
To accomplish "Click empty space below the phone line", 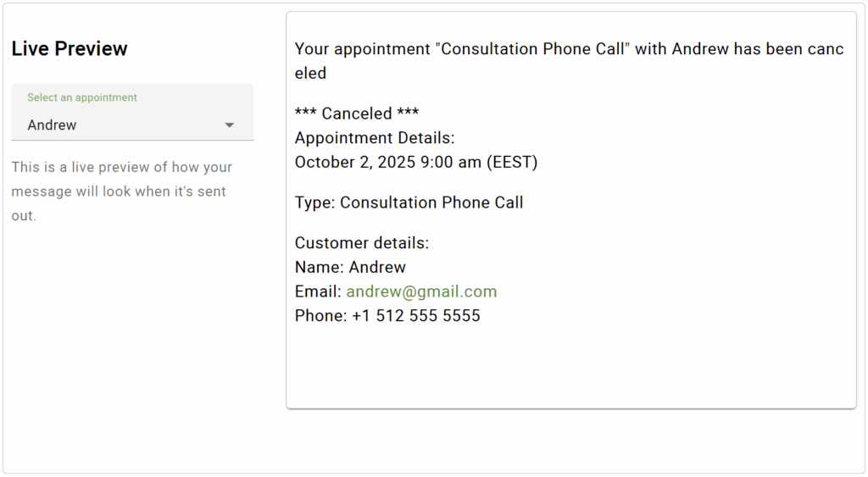I will 570,366.
